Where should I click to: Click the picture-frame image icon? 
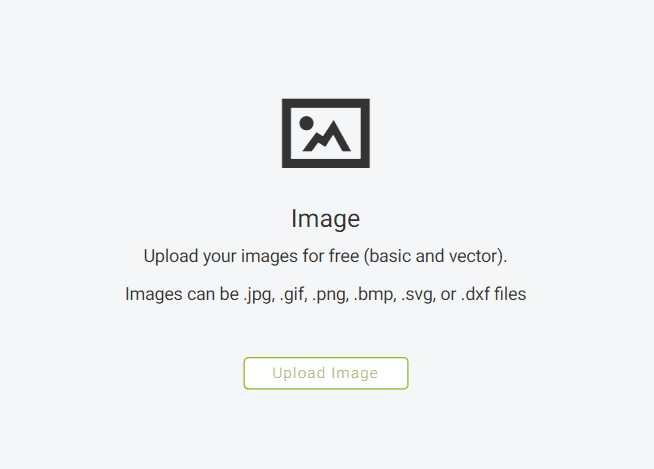(x=326, y=133)
